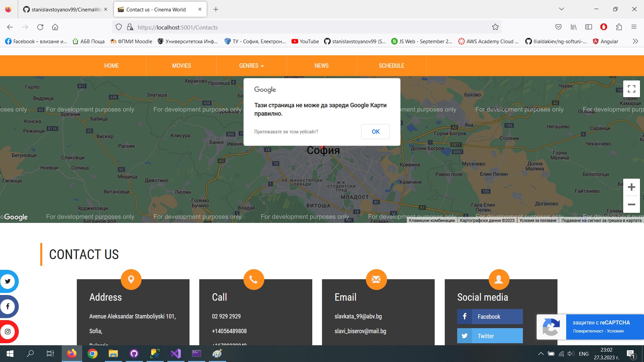Click the HOME navigation menu item
Viewport: 644px width, 362px height.
111,65
